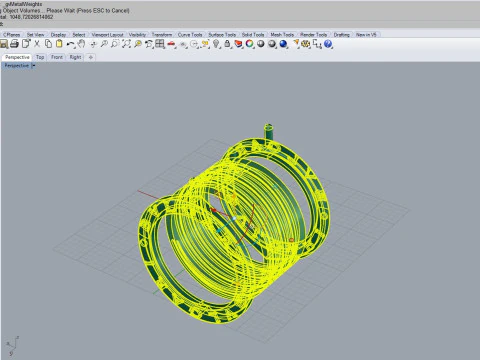The image size is (480, 360).
Task: Select the Pan view hand tool
Action: (81, 44)
